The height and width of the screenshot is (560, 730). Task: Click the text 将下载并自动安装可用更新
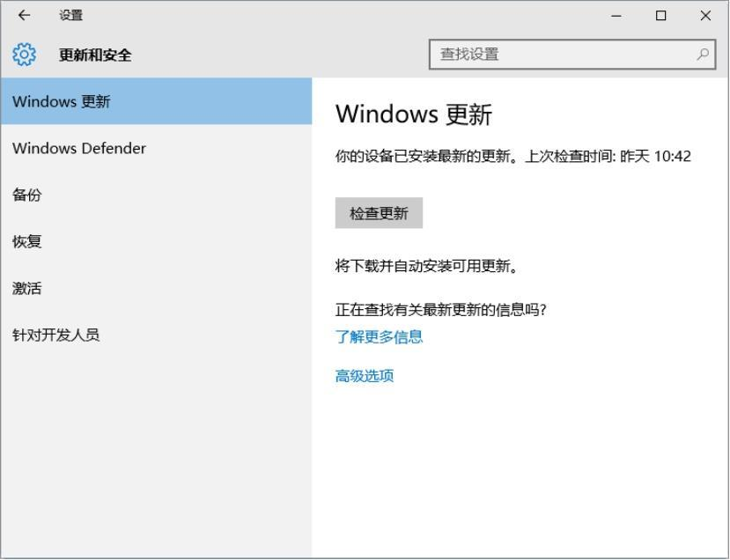[x=426, y=266]
